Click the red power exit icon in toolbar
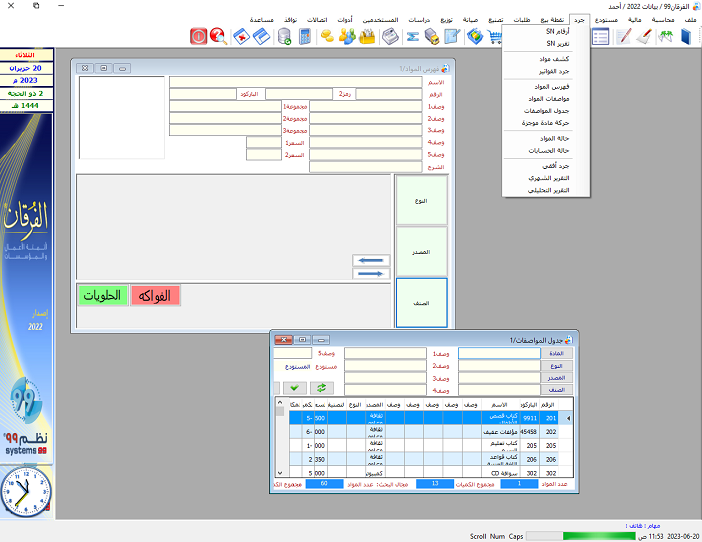This screenshot has height=542, width=702. point(198,37)
